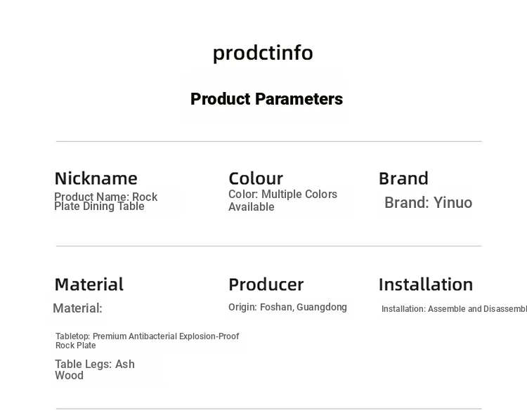Select the Installation: Assemble and Disassemble text
Image resolution: width=527 pixels, height=420 pixels.
454,309
